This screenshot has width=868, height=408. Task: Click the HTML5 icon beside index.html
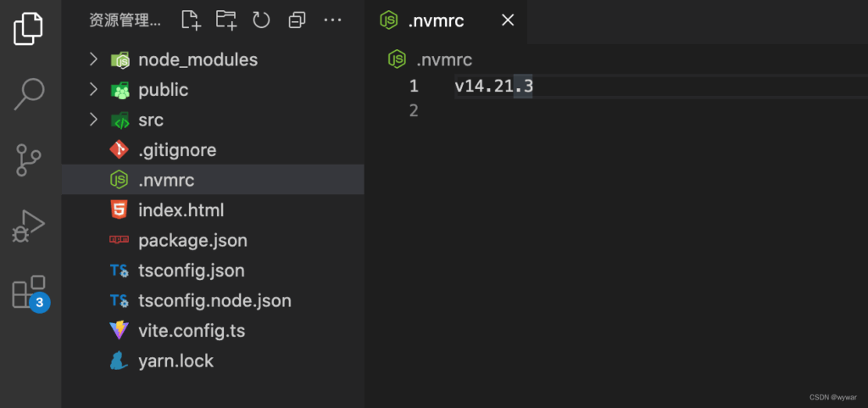coord(119,210)
